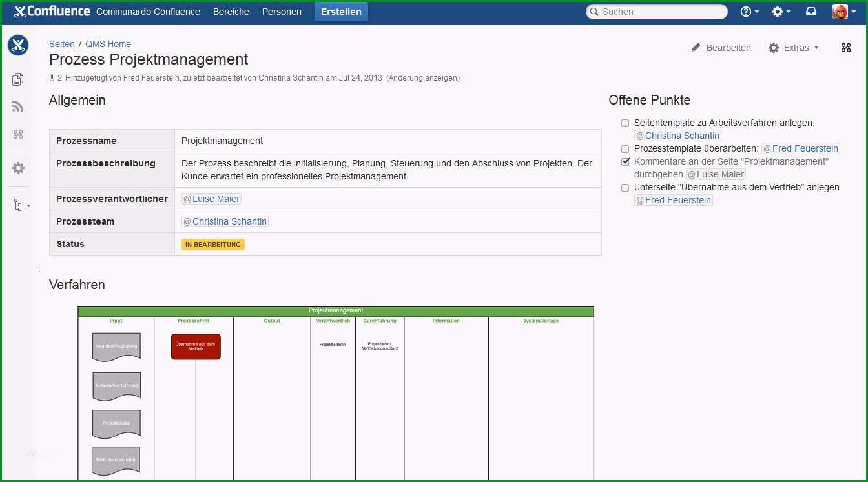This screenshot has width=868, height=482.
Task: Open the Extras dropdown menu
Action: 794,48
